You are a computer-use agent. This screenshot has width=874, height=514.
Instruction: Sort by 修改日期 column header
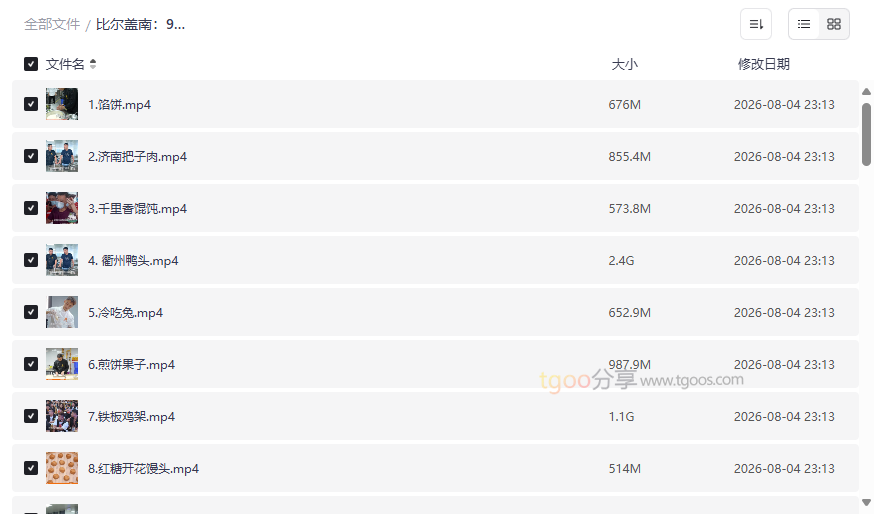pyautogui.click(x=764, y=64)
